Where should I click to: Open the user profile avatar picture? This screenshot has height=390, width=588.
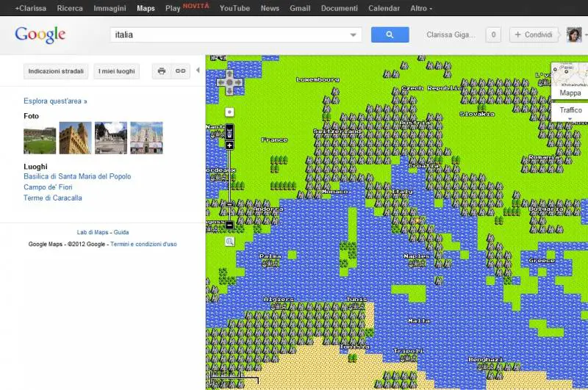(573, 35)
